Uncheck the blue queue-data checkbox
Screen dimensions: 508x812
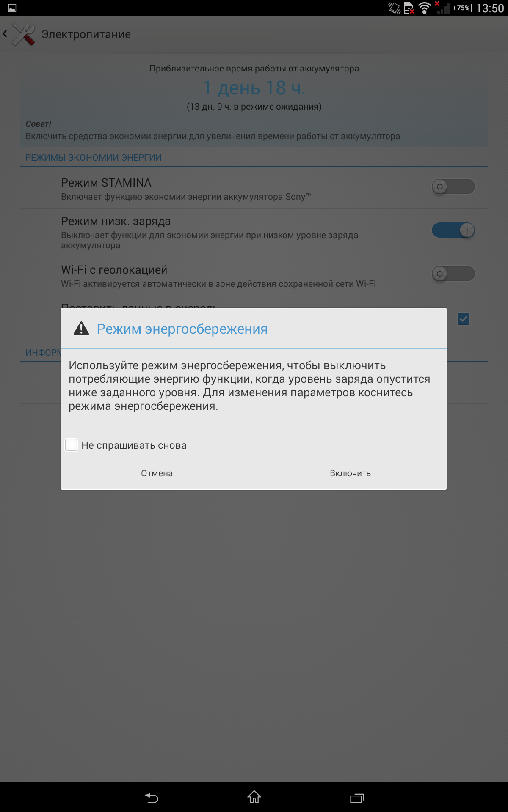click(x=464, y=319)
